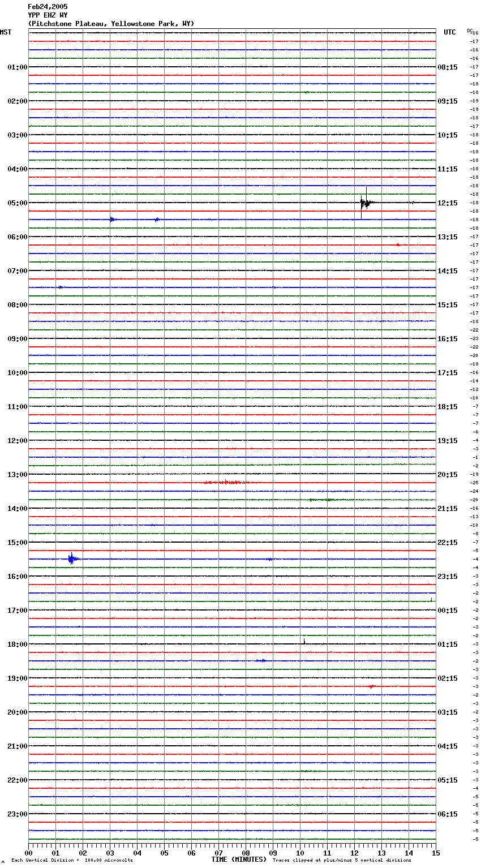Click the date text "Feb24,2005"
The width and height of the screenshot is (481, 868).
point(48,7)
